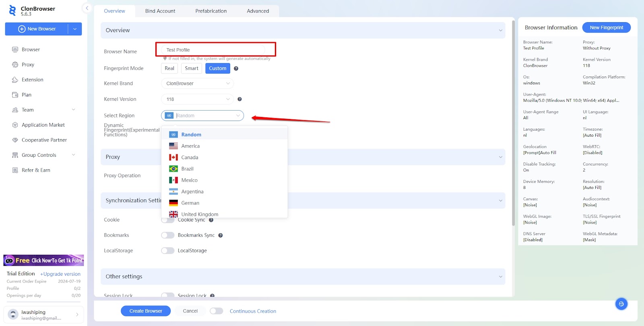Open the iwashiping account menu arrow
The width and height of the screenshot is (644, 326).
(x=77, y=315)
